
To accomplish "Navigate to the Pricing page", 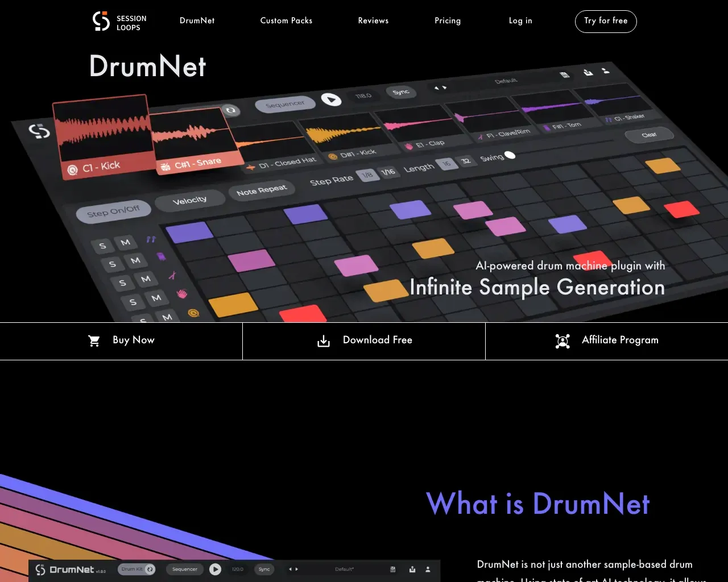I will 448,20.
